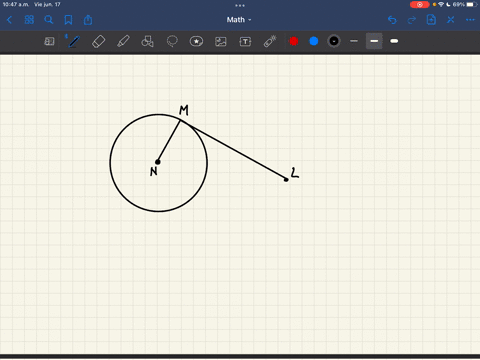
Task: Expand the Math notebook title dropdown
Action: click(239, 20)
